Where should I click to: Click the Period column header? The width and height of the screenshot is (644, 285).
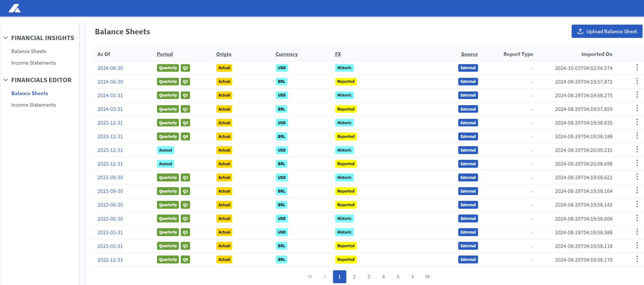165,54
